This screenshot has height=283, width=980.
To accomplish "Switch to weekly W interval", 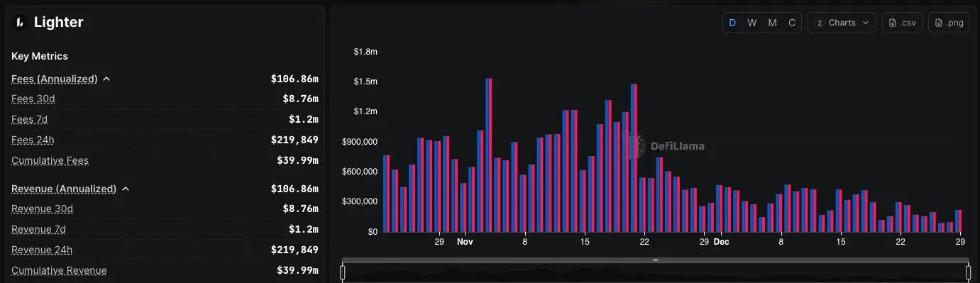I will tap(752, 23).
